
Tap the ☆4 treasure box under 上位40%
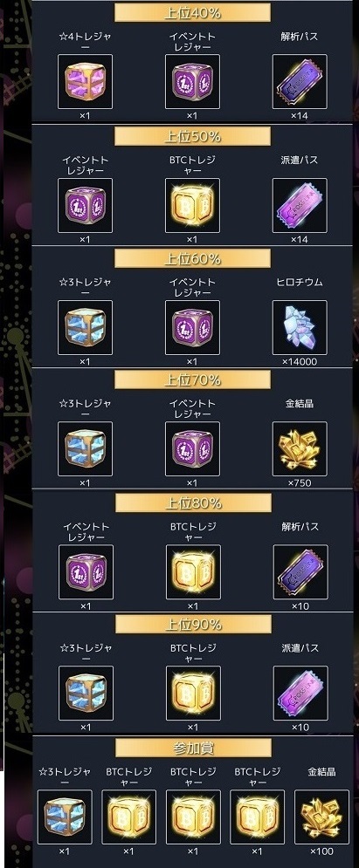[85, 81]
